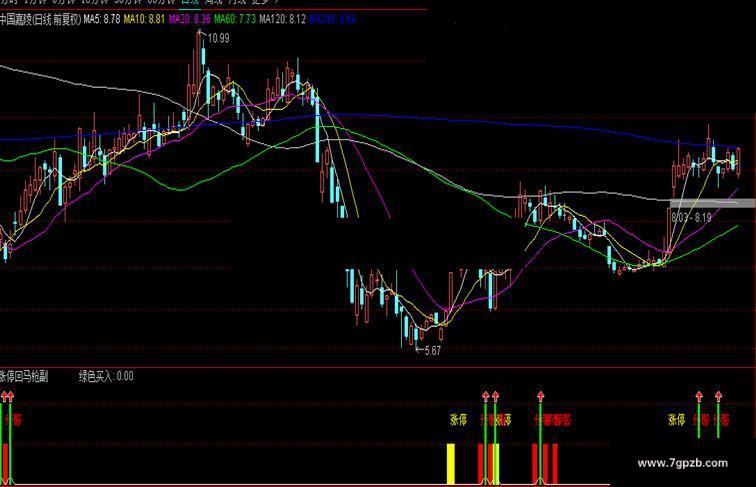Click the 10.99 high price annotation
Screen dimensions: 756x487
pos(218,39)
